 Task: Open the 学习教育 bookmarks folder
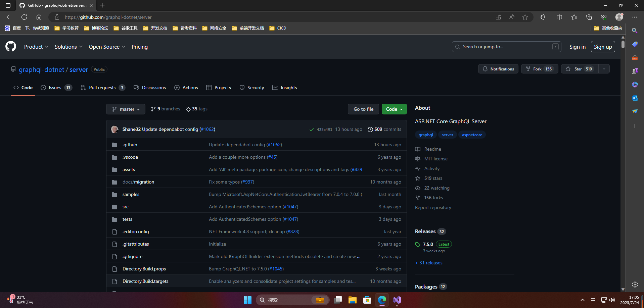[x=66, y=28]
